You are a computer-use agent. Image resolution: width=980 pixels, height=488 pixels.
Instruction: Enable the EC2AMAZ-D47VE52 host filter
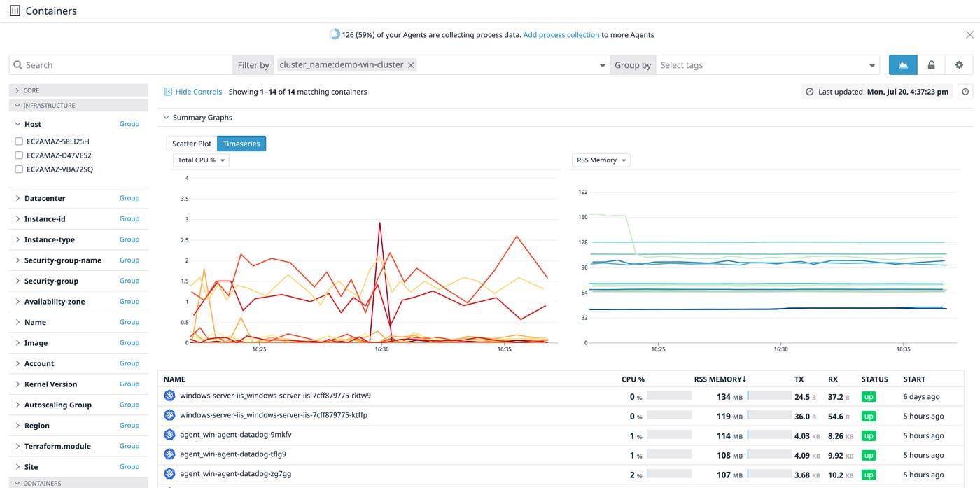[x=19, y=155]
